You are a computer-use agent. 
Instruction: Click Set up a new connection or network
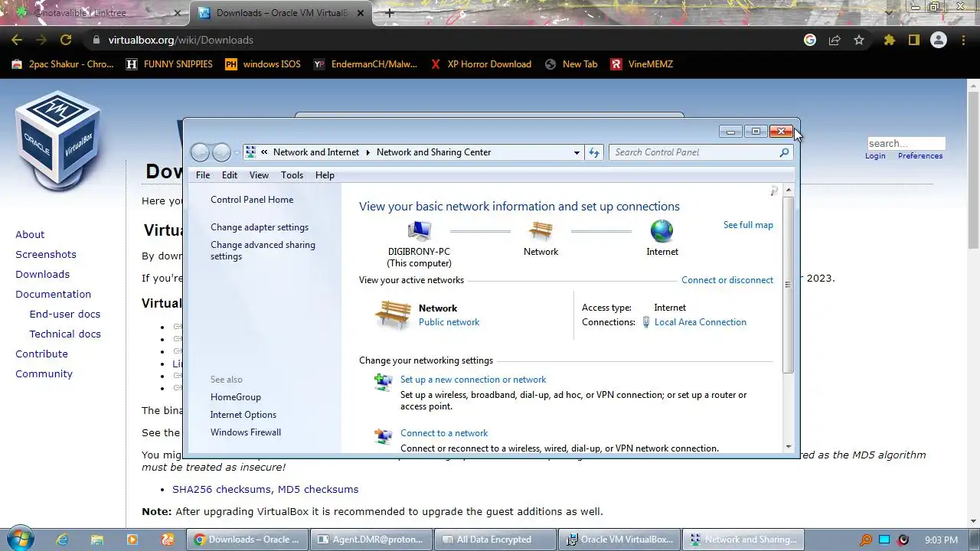click(473, 380)
